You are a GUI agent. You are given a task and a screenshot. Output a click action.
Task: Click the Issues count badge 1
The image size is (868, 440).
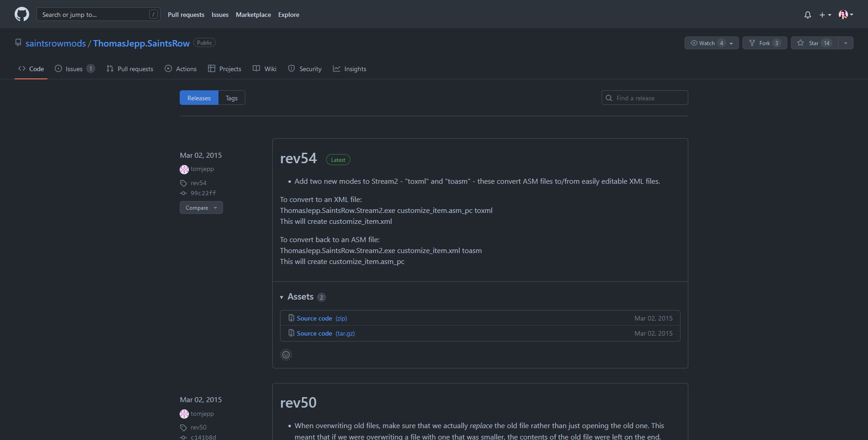[x=90, y=68]
